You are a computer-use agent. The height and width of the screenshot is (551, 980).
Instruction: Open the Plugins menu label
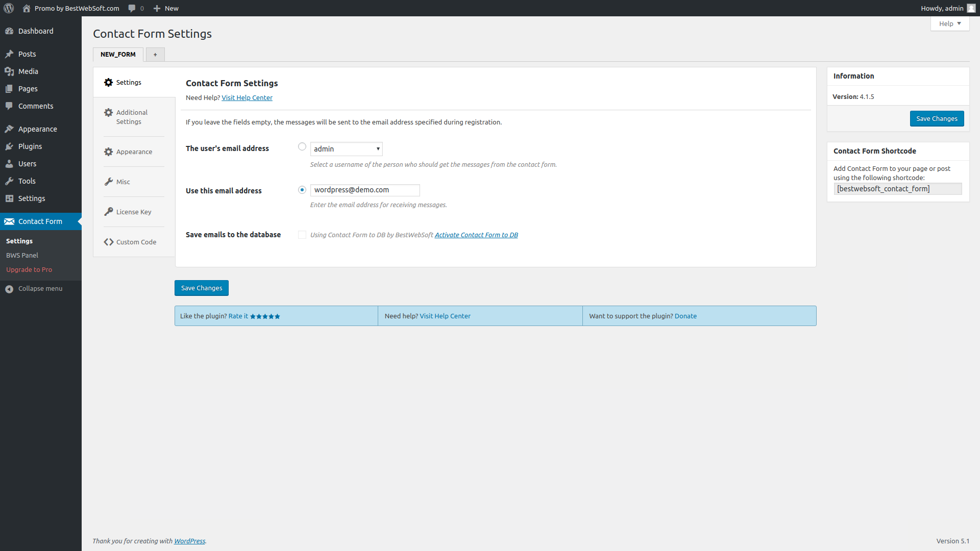click(x=30, y=146)
